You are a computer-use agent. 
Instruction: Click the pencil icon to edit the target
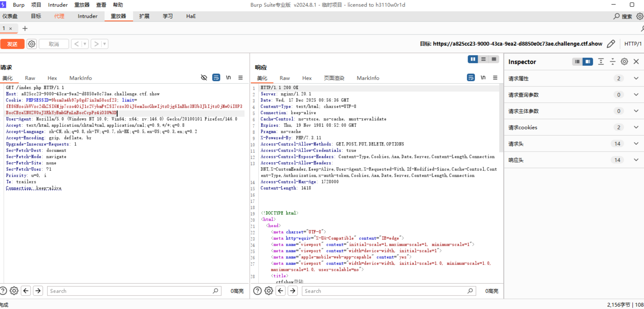pos(611,44)
